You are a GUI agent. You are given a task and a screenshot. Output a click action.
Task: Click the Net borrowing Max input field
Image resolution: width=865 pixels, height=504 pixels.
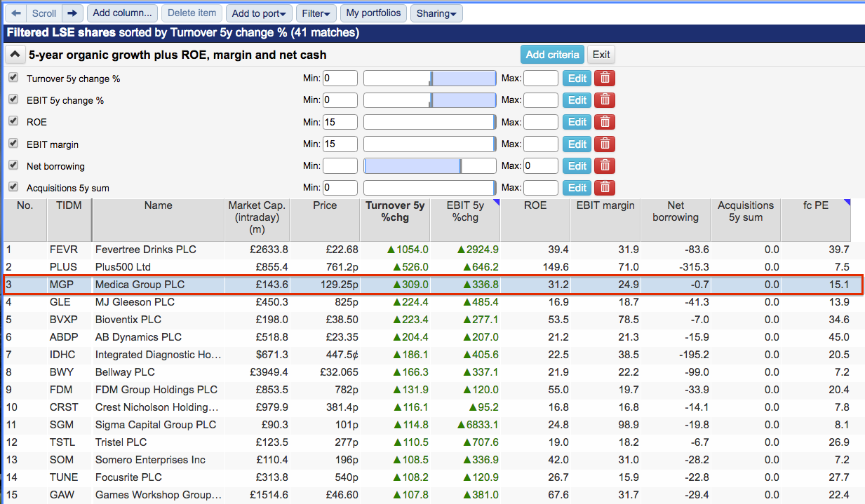tap(541, 166)
